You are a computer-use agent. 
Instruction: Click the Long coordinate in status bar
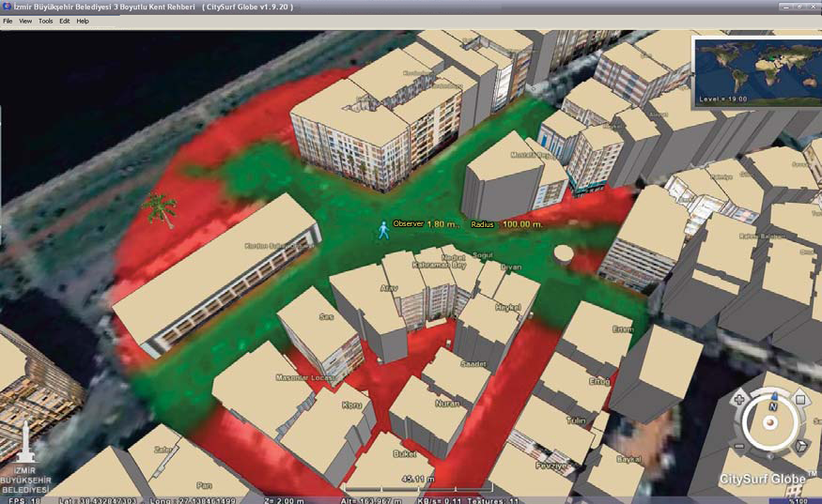[x=193, y=500]
